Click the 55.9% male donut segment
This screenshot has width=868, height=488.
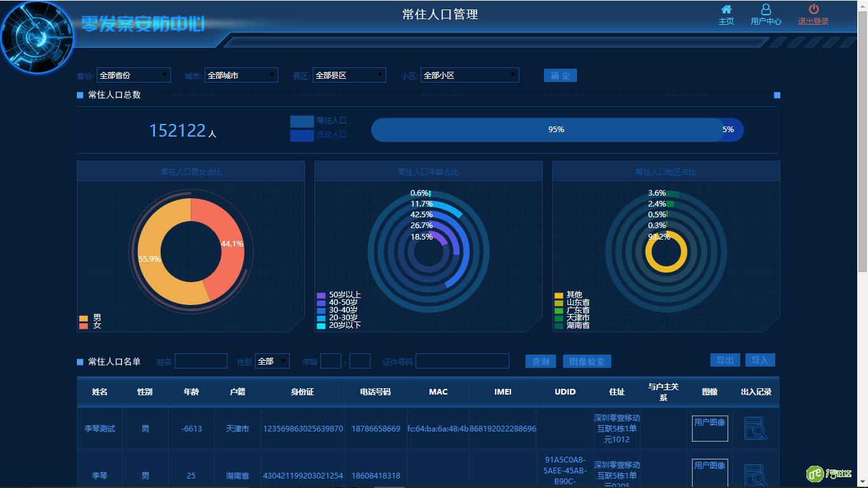point(150,258)
